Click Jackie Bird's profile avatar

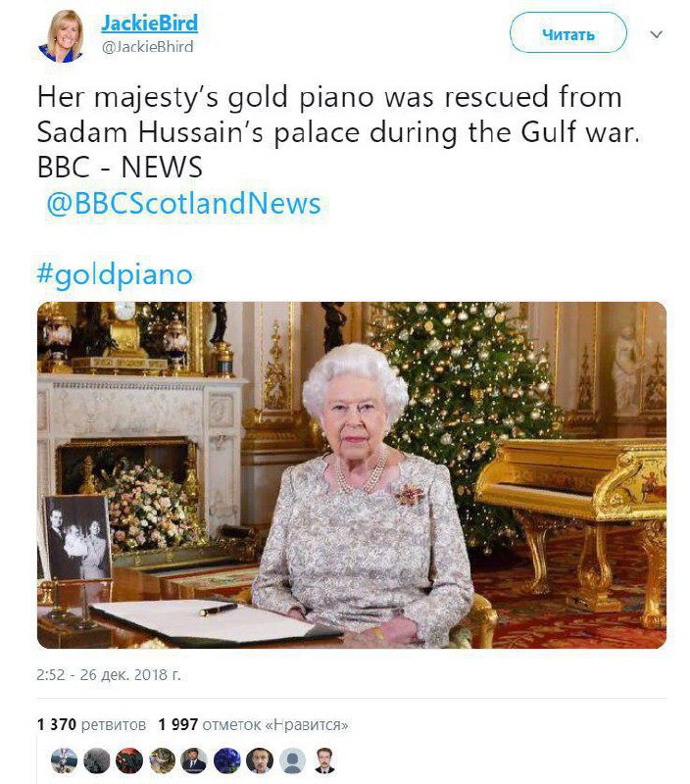[x=61, y=35]
